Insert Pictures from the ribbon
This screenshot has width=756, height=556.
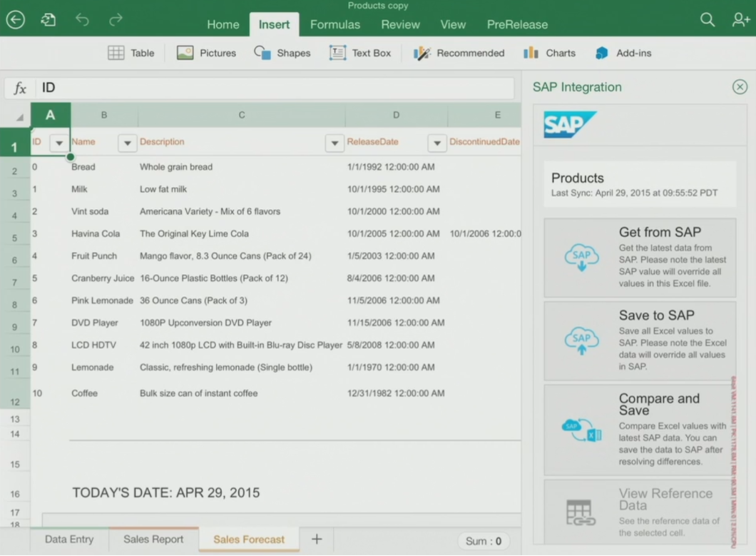coord(206,53)
